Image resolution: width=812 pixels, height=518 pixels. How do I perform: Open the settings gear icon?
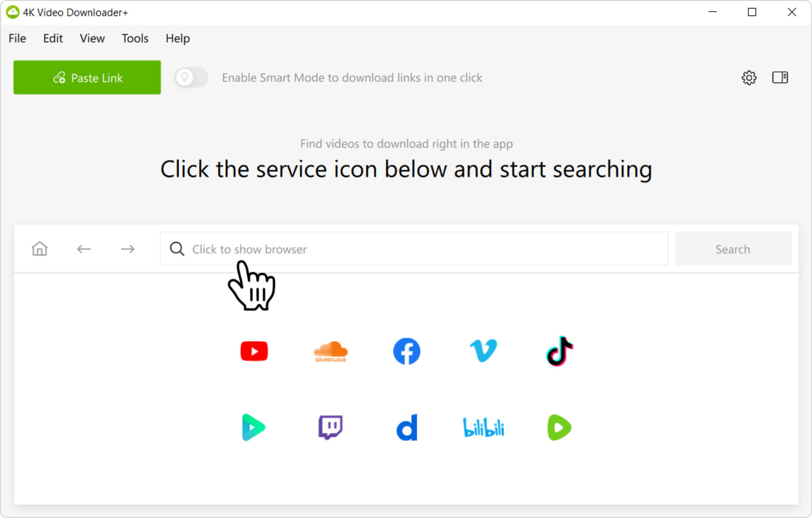click(x=749, y=78)
